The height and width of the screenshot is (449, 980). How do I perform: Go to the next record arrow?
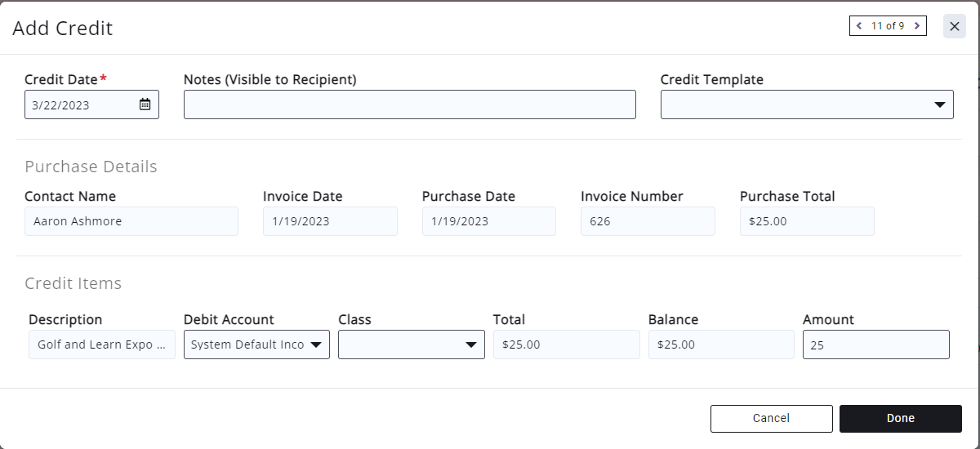917,26
